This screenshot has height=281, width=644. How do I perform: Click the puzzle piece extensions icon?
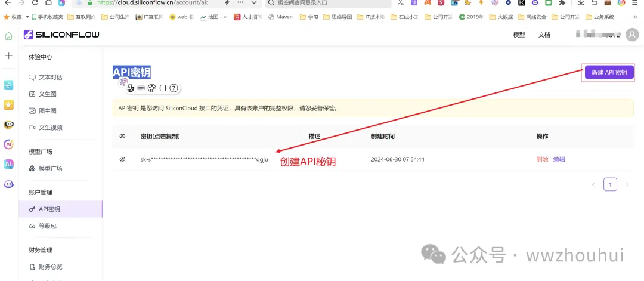[562, 3]
